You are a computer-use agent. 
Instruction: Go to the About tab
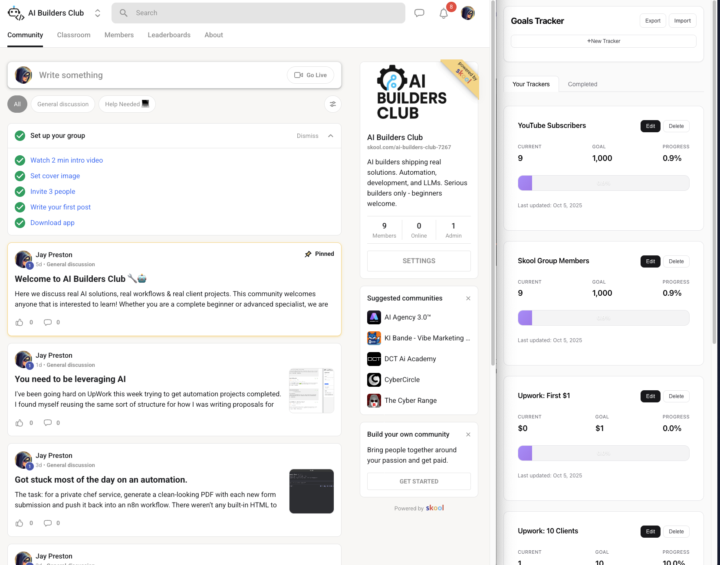(214, 35)
